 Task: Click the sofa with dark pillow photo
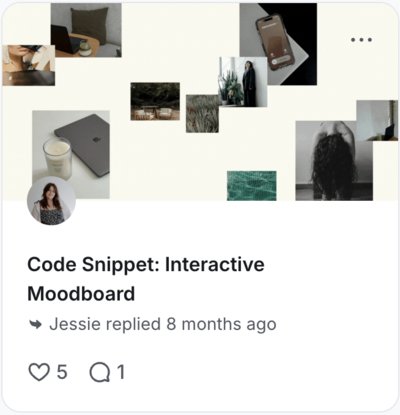tap(86, 30)
